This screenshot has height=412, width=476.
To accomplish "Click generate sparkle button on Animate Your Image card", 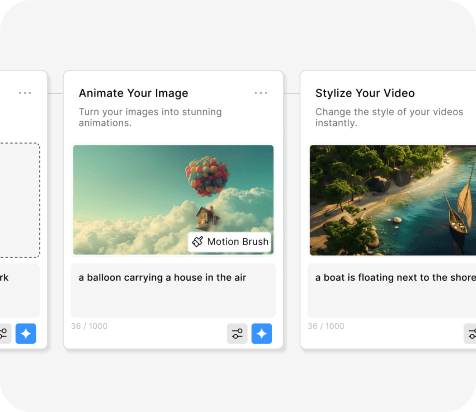I will click(x=262, y=333).
